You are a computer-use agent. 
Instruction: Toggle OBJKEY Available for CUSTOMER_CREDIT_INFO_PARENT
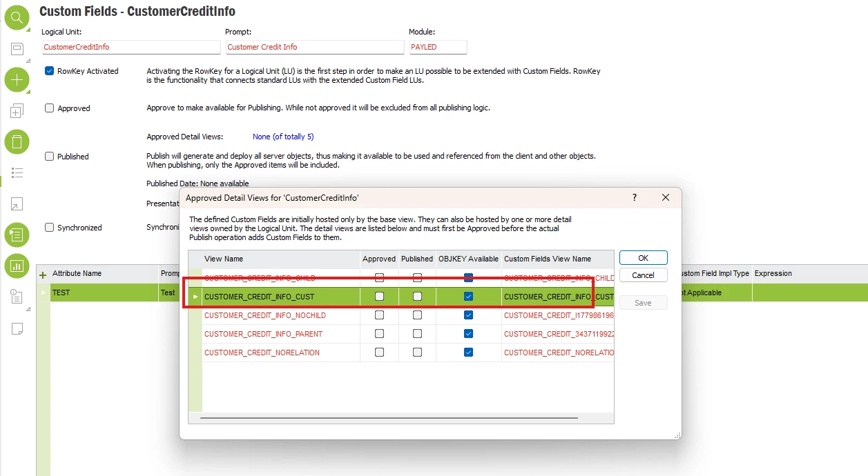click(x=469, y=334)
